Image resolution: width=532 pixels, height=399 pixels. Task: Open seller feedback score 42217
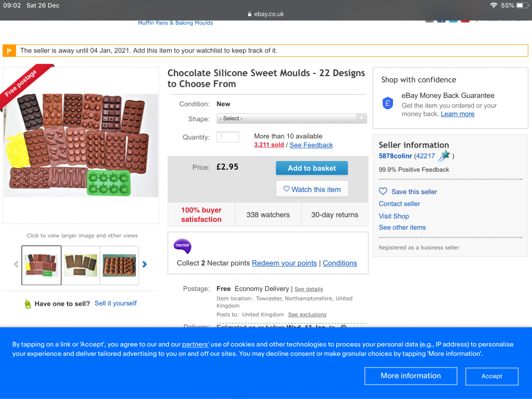(x=426, y=156)
